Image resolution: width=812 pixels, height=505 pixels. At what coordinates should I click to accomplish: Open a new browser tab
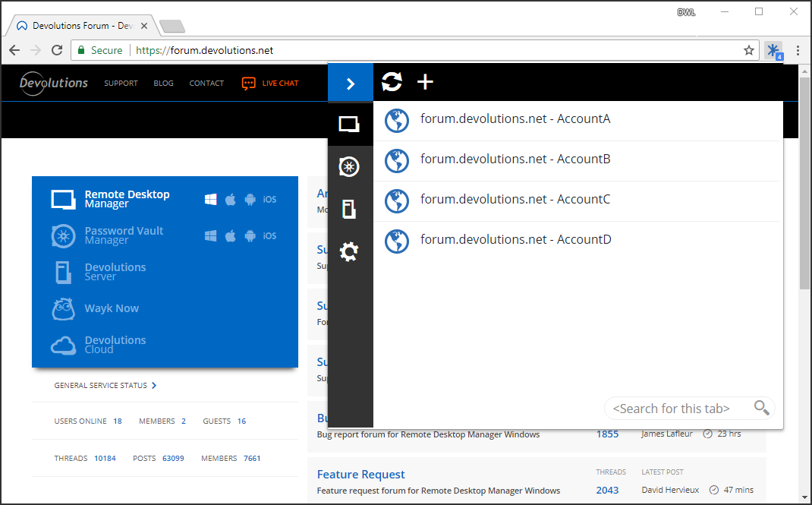[172, 26]
